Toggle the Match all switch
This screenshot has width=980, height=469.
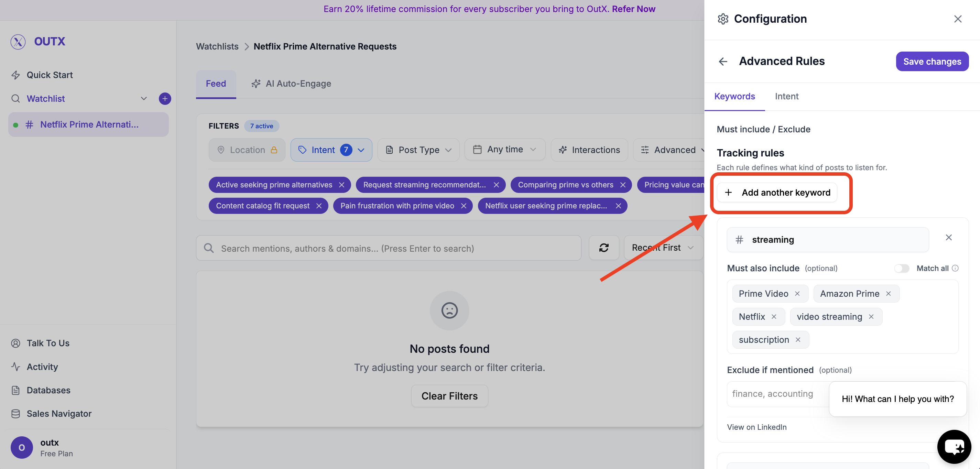point(901,269)
